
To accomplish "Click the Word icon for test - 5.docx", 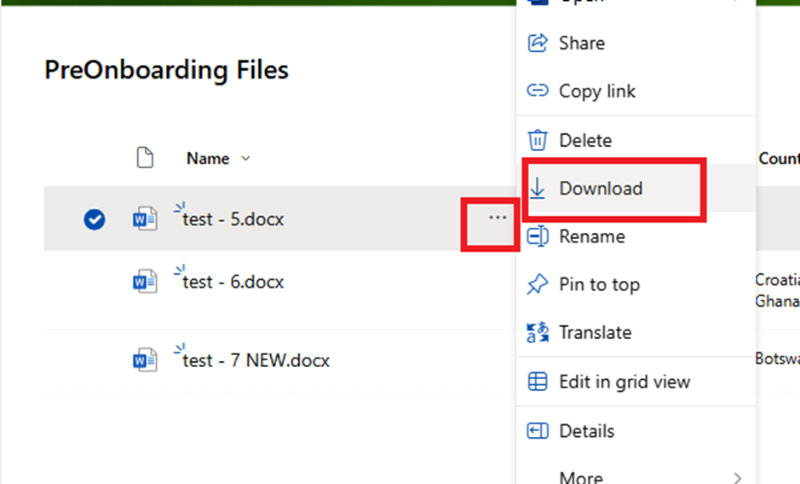I will 145,219.
